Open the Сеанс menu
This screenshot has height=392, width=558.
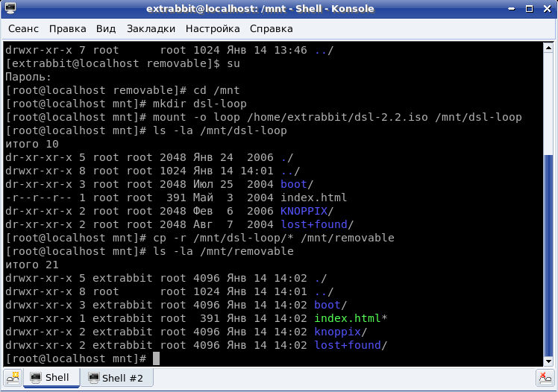coord(25,29)
